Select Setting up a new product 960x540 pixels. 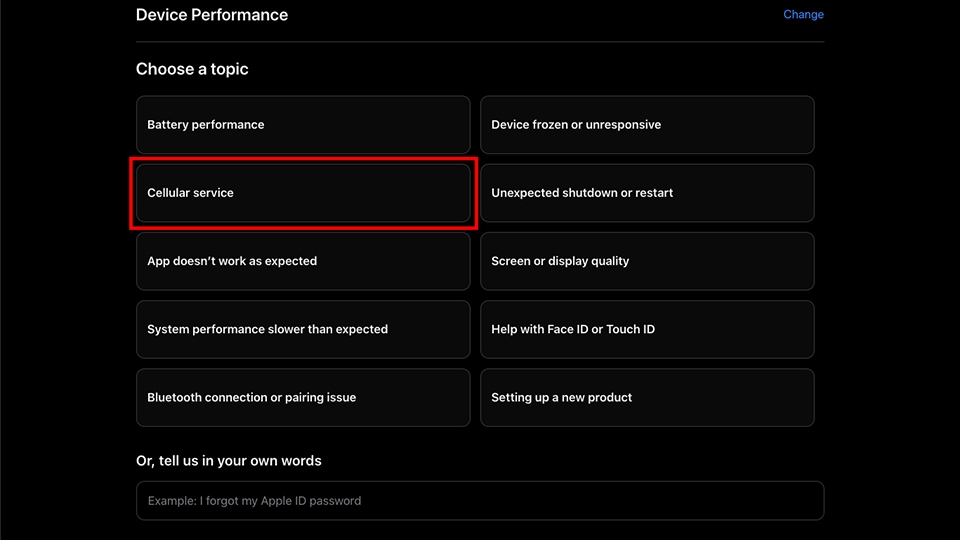pyautogui.click(x=647, y=397)
